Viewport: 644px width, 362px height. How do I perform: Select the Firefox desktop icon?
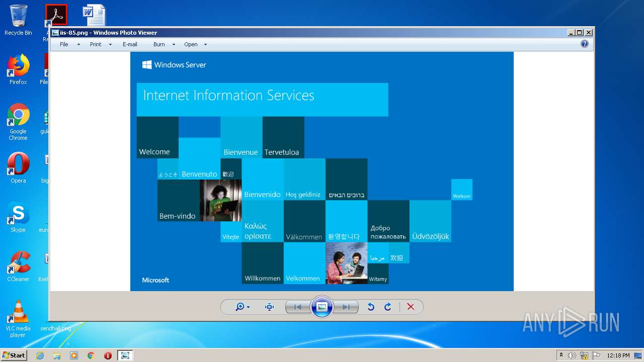(18, 69)
